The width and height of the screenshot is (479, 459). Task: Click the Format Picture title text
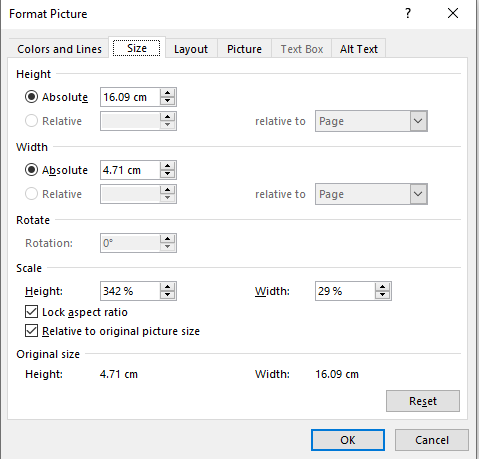[x=48, y=14]
